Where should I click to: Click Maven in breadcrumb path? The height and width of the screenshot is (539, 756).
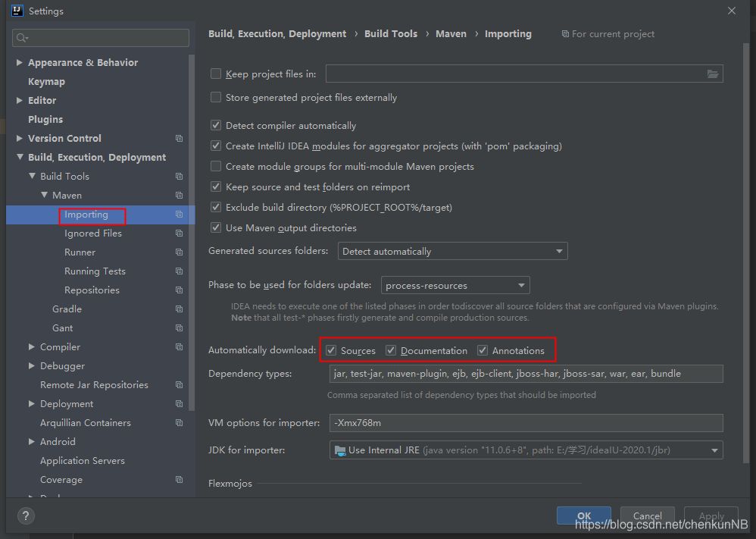click(451, 34)
